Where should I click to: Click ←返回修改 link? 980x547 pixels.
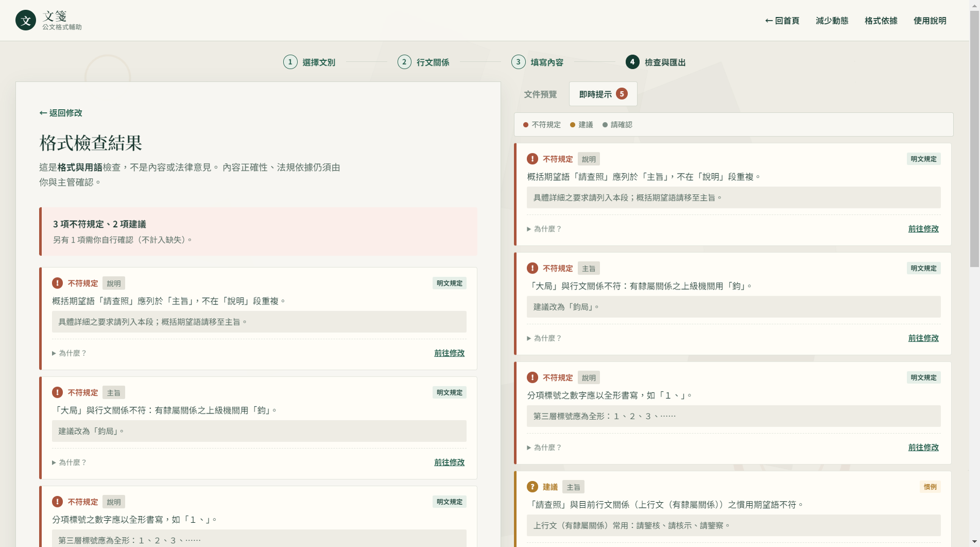(x=61, y=113)
